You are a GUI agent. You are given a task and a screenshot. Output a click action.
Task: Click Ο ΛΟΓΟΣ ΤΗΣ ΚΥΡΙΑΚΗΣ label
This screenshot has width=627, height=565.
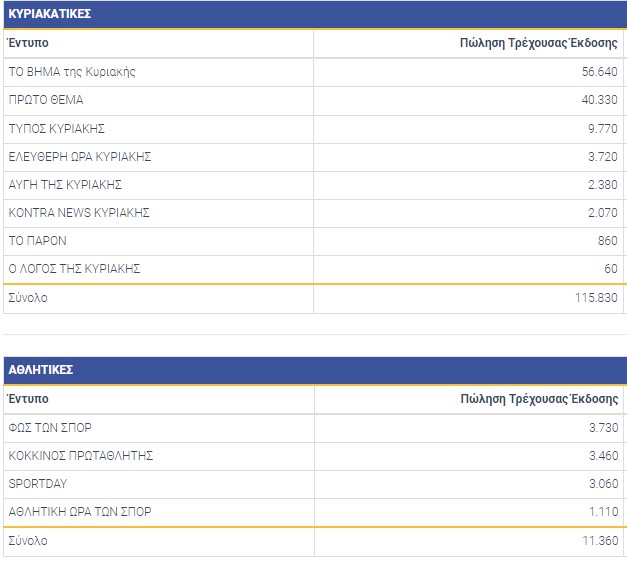coord(74,269)
